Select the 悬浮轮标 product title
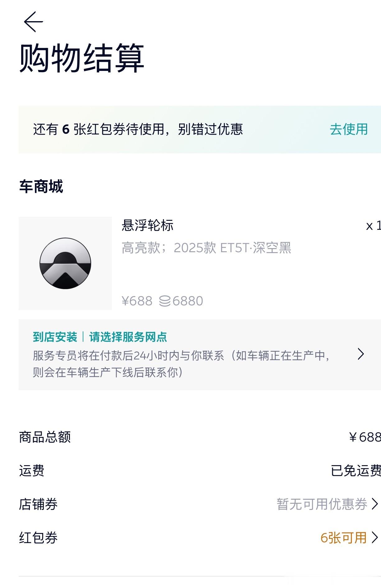 (x=147, y=225)
